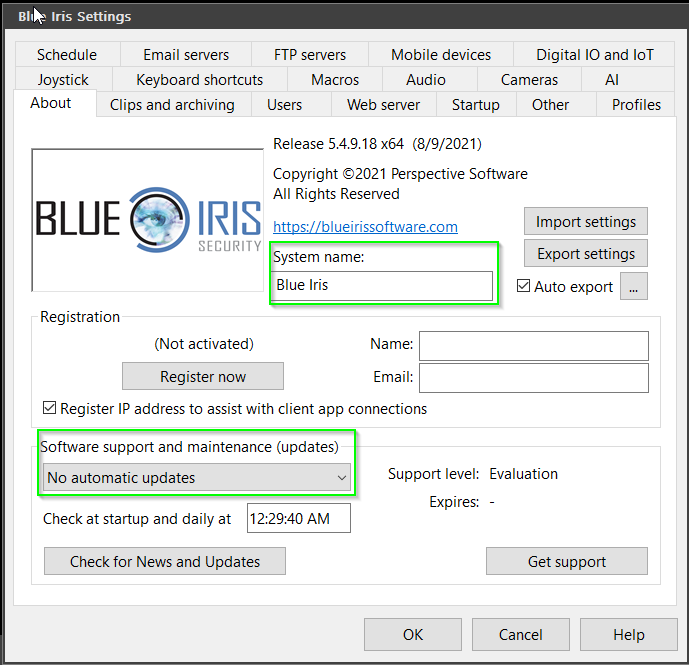Open Keyboard shortcuts tab
Viewport: 689px width, 665px height.
click(199, 80)
